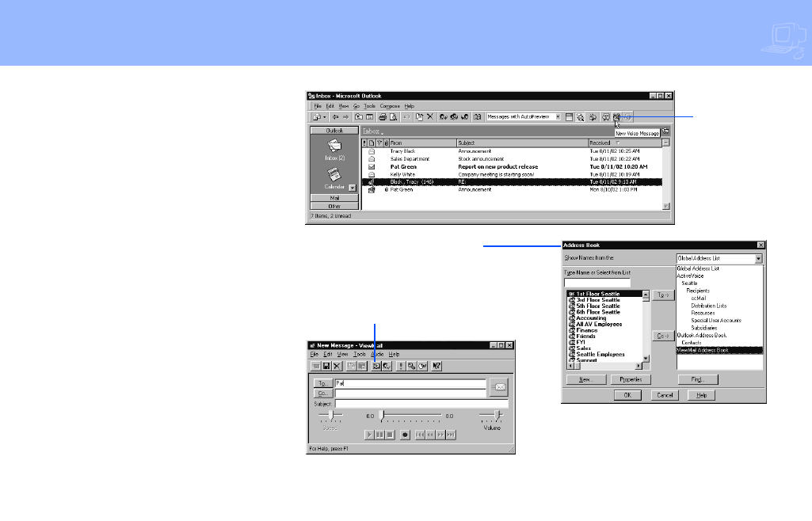Click the Save icon in ViewMail toolbar
This screenshot has height=521, width=812.
click(326, 367)
